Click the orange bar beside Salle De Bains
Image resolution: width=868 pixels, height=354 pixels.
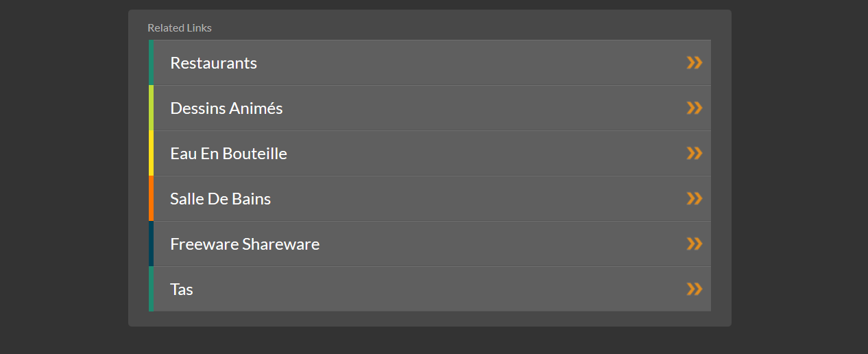click(151, 198)
